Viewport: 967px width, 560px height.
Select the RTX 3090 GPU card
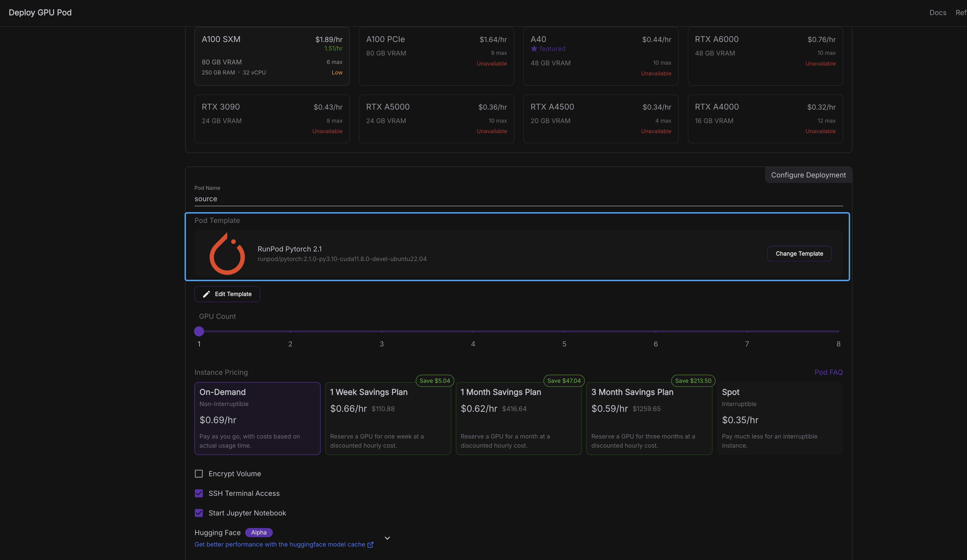tap(272, 119)
